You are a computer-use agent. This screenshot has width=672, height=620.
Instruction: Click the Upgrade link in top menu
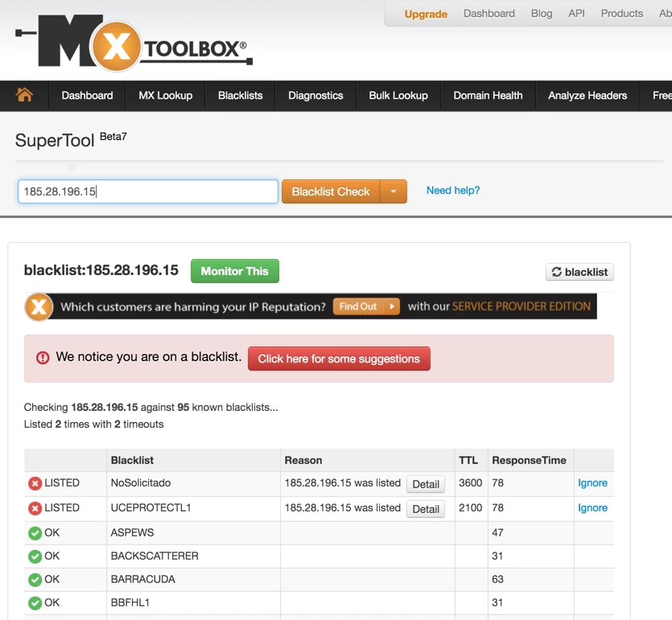426,14
